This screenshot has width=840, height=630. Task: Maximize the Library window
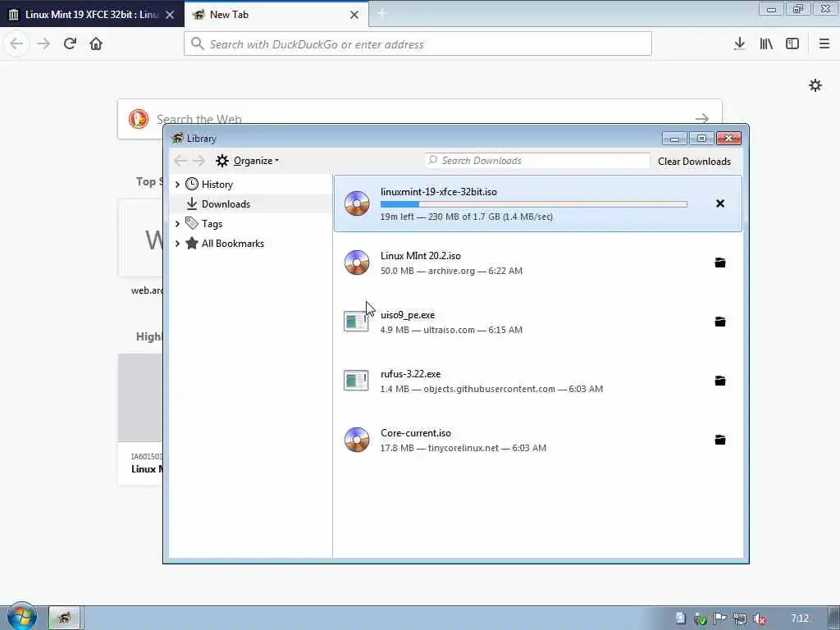pyautogui.click(x=701, y=139)
